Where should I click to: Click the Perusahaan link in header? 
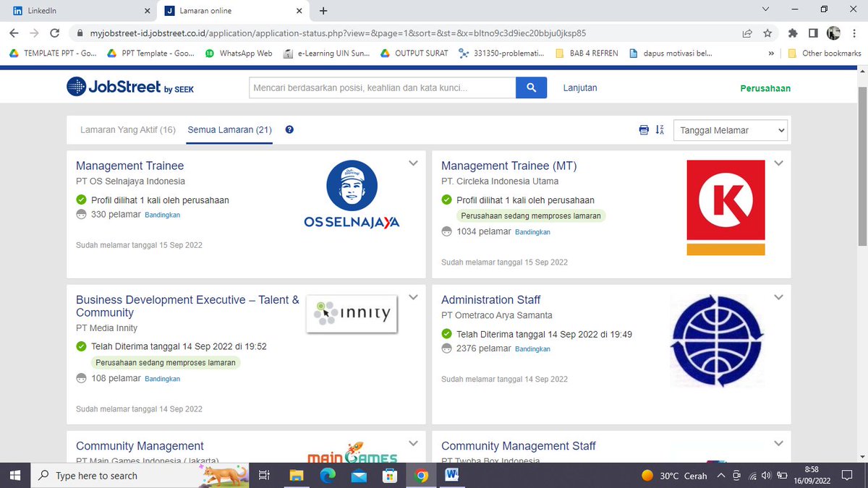765,88
